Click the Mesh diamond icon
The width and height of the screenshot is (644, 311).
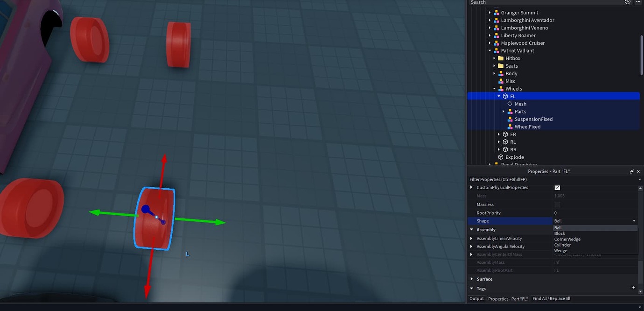(510, 104)
